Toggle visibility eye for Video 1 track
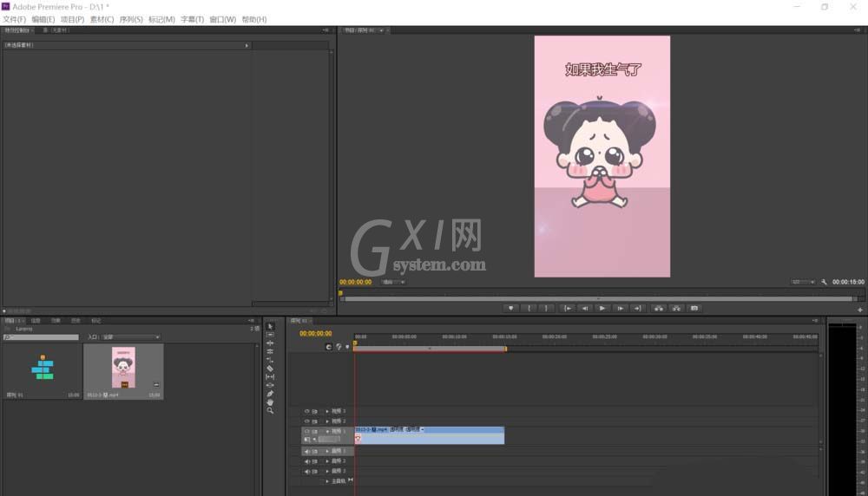 click(306, 431)
